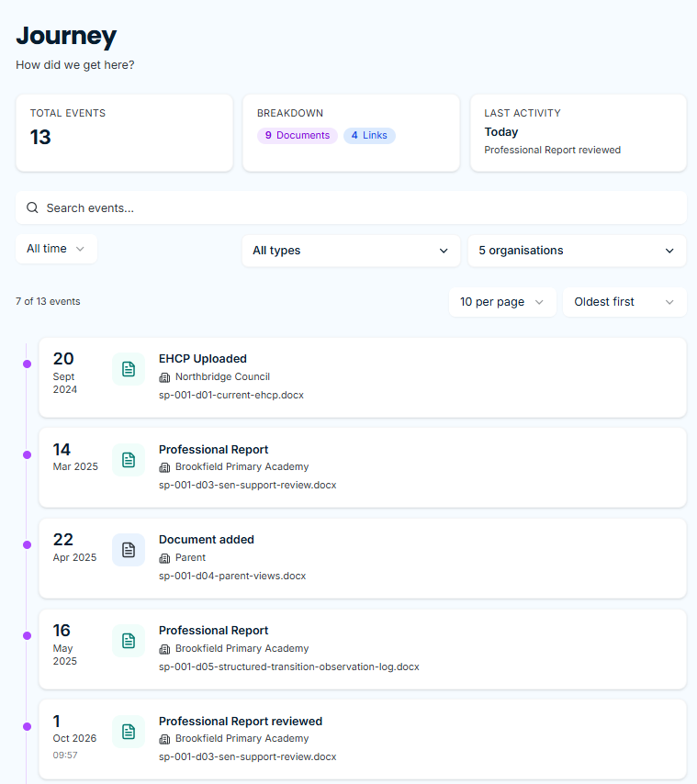697x784 pixels.
Task: Open the Oldest first sort dropdown
Action: 624,302
